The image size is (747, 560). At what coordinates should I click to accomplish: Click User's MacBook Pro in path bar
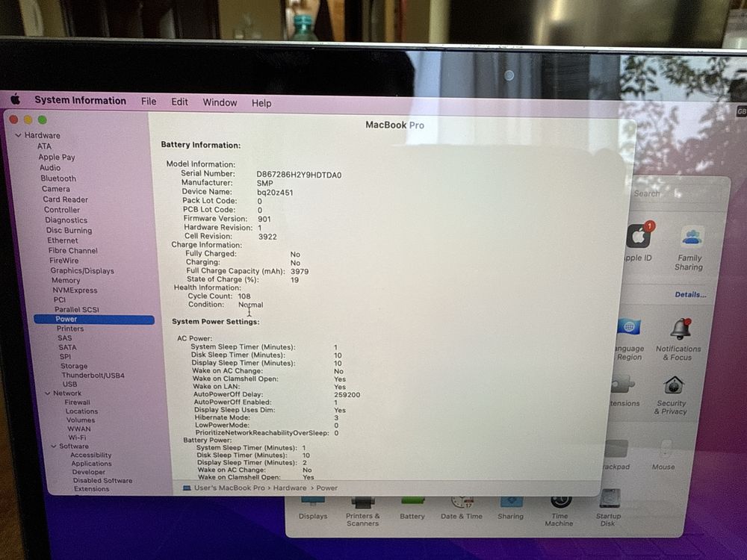pyautogui.click(x=229, y=488)
